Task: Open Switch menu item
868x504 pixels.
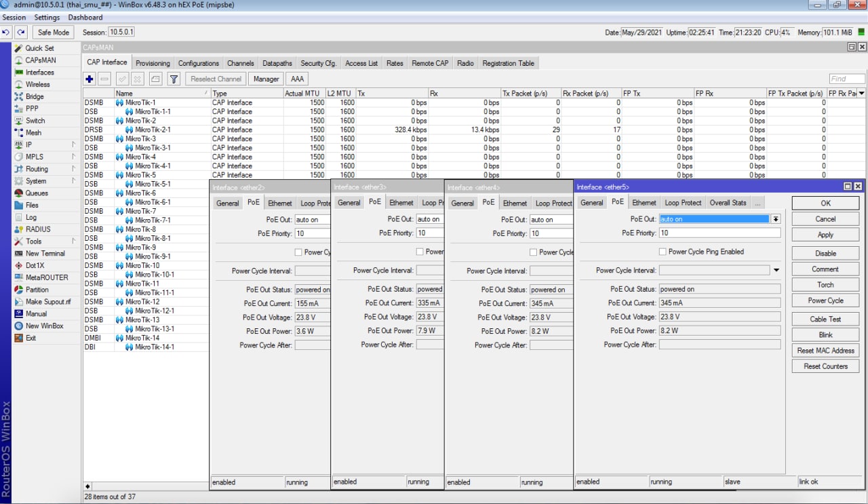Action: (x=35, y=121)
